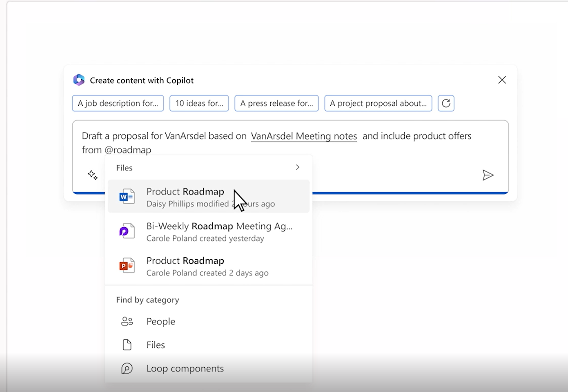
Task: Select Product Roadmap created by Carole Poland
Action: pos(207,266)
